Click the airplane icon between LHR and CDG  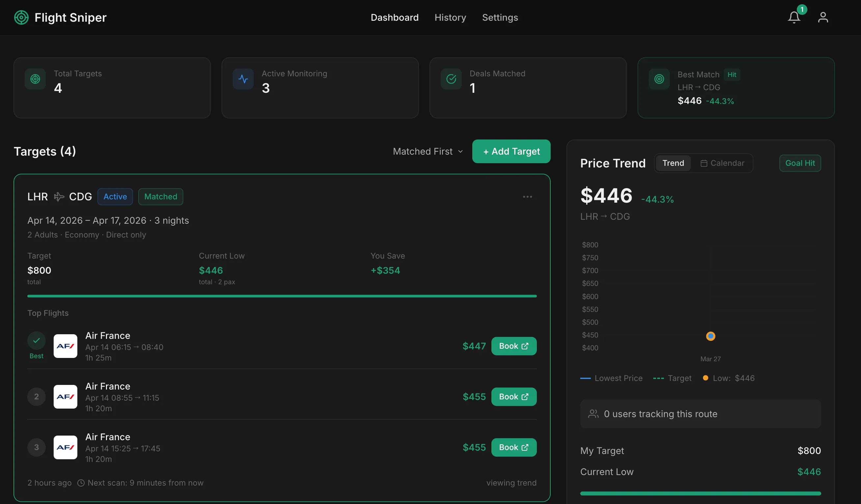pyautogui.click(x=59, y=197)
